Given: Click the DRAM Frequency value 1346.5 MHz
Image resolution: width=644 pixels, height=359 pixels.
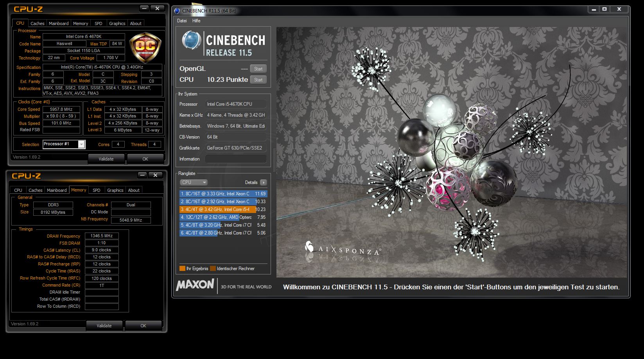Looking at the screenshot, I should 102,236.
